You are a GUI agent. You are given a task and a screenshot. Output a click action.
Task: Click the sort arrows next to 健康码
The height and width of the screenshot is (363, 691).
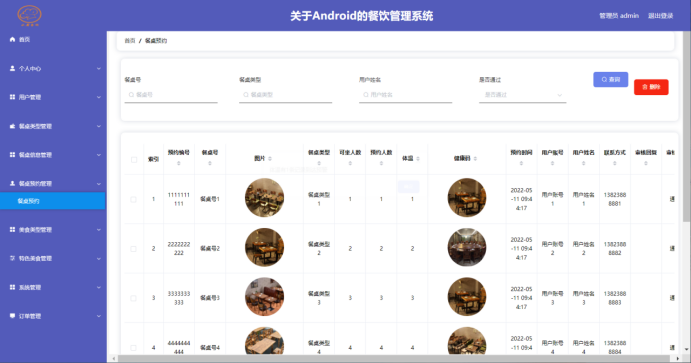(475, 159)
